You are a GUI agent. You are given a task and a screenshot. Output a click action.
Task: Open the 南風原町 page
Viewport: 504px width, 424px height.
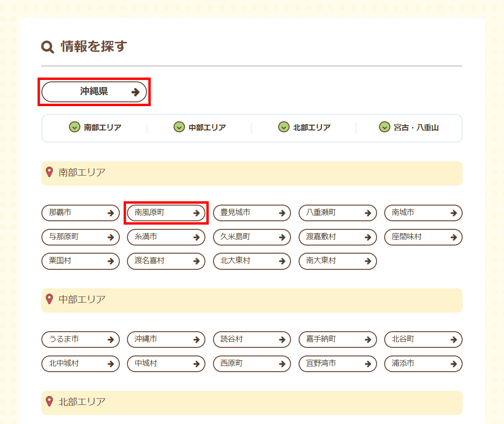165,213
